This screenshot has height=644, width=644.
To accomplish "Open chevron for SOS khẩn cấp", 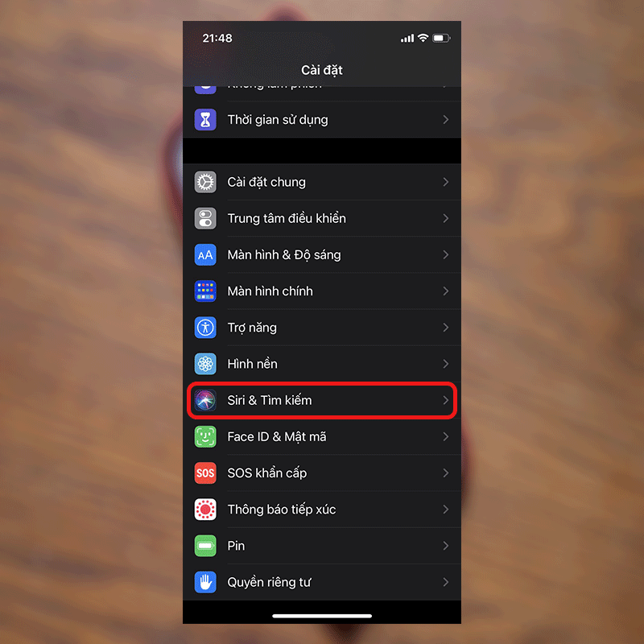I will (446, 473).
